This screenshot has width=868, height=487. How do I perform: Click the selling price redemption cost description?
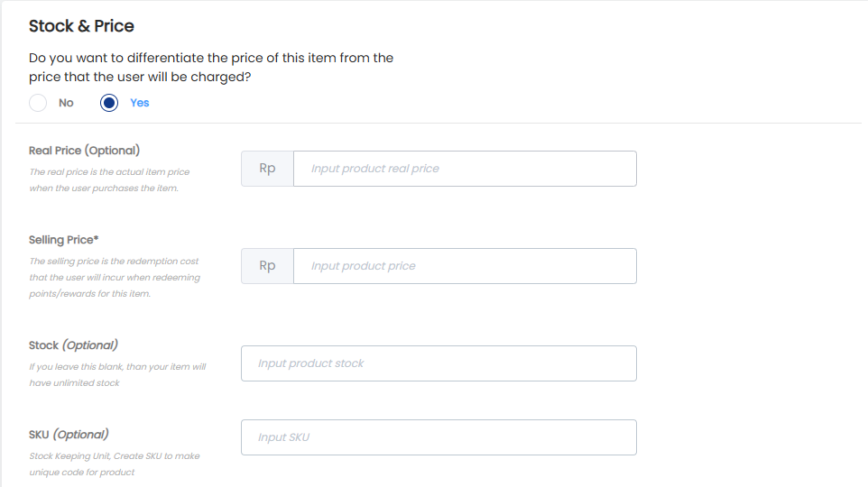(115, 277)
